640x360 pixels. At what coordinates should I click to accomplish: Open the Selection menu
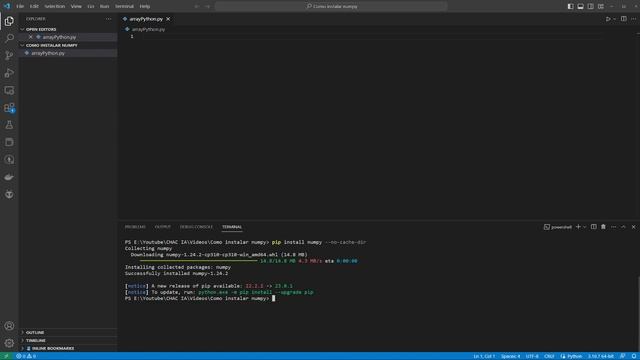(x=55, y=7)
